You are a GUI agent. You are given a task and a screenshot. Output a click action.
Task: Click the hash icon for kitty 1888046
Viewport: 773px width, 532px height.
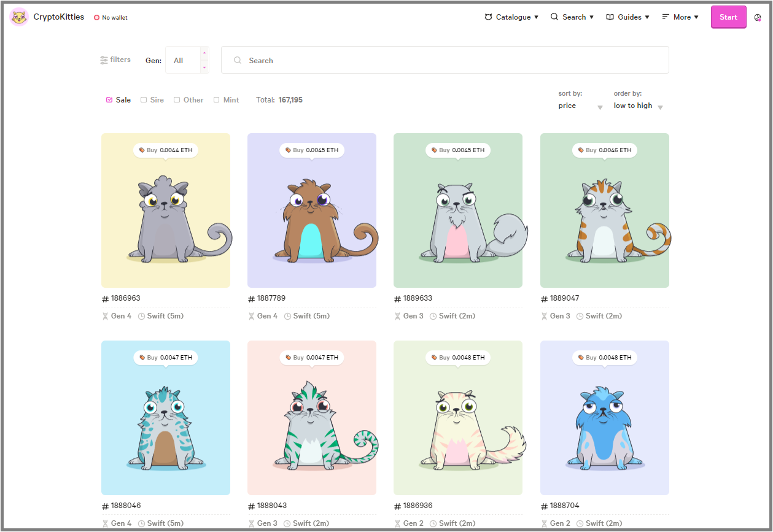105,506
